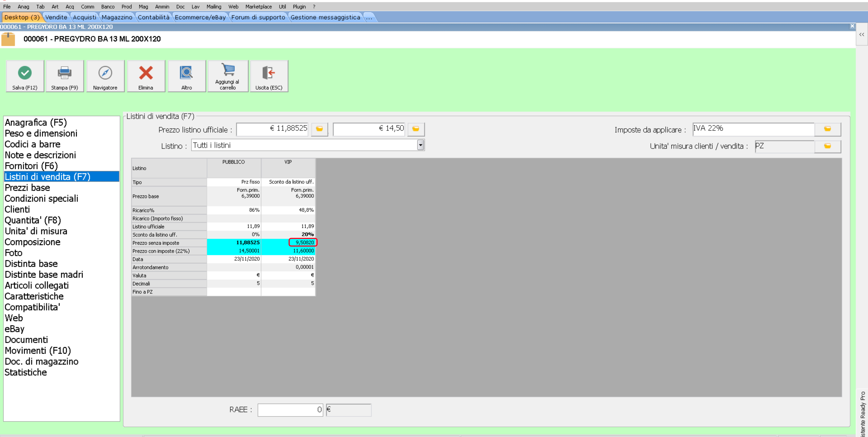Click the ... overflow tab
868x437 pixels.
[369, 17]
